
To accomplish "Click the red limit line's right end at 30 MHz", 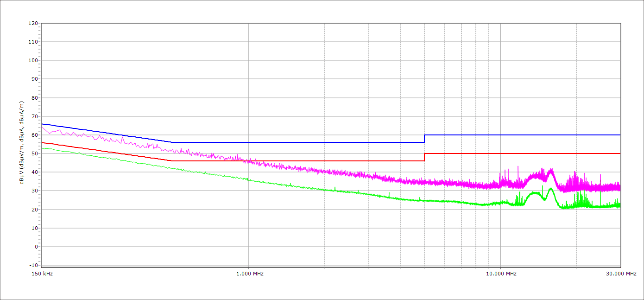I will coord(619,153).
